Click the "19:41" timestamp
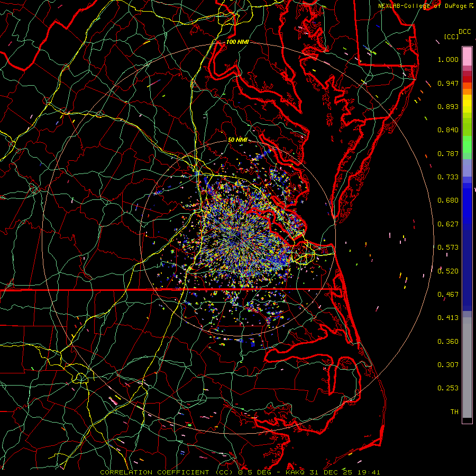Viewport: 476px width, 476px height. click(x=369, y=472)
